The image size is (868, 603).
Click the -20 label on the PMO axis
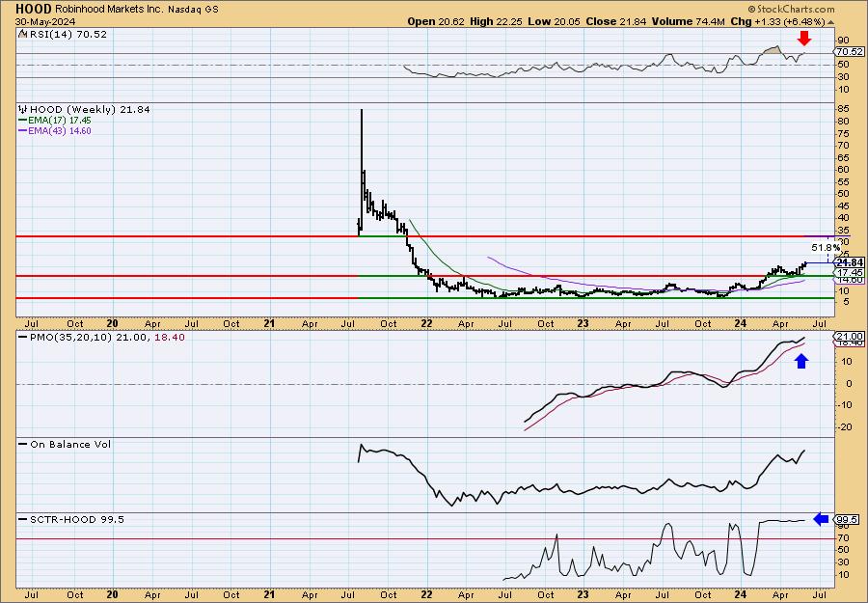(844, 426)
